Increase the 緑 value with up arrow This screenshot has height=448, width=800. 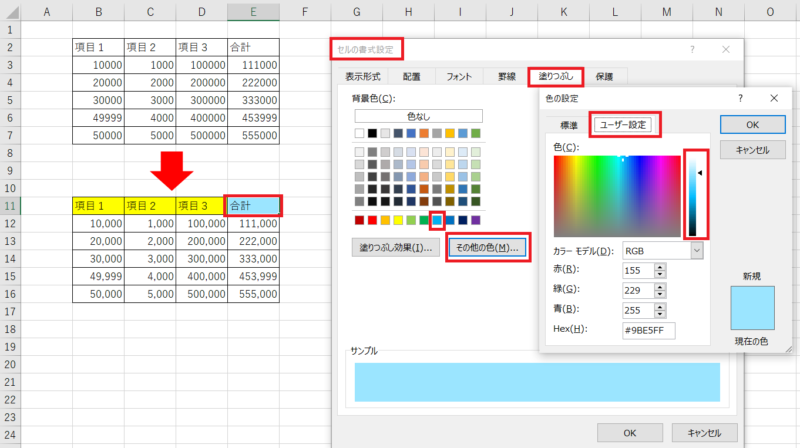coord(660,287)
